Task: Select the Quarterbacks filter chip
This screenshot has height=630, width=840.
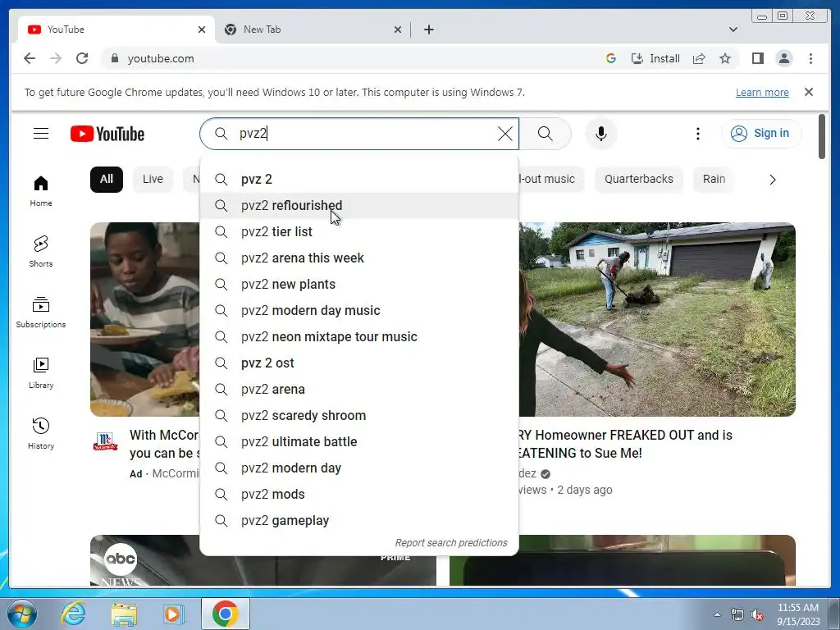Action: coord(638,179)
